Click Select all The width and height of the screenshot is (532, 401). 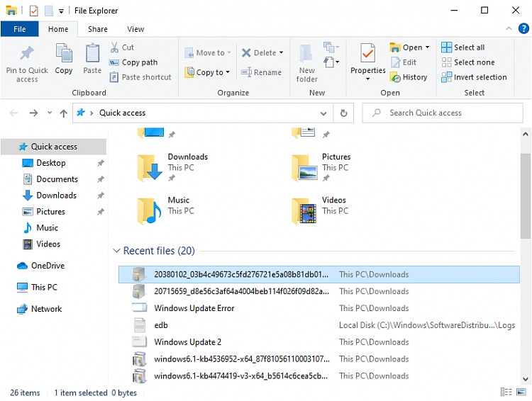462,47
